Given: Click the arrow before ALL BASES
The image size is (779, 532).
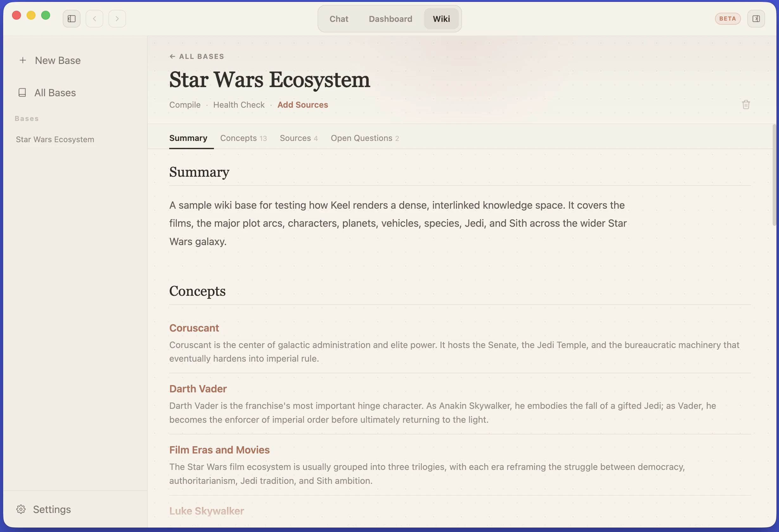Looking at the screenshot, I should [172, 57].
